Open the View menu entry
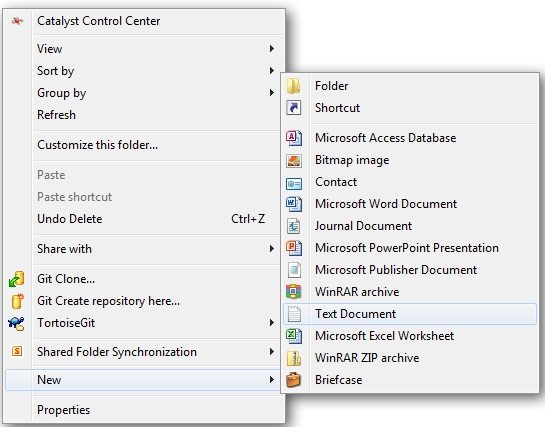The height and width of the screenshot is (427, 545). pyautogui.click(x=144, y=49)
